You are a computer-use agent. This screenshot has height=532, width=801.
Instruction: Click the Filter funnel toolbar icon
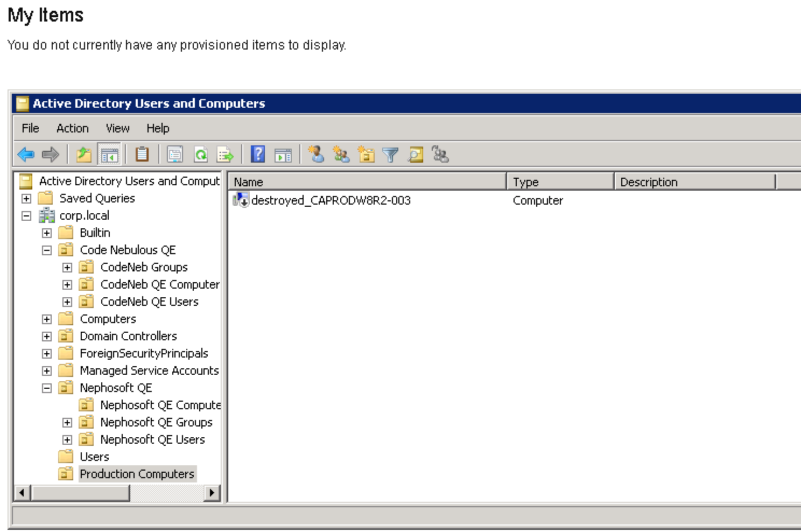tap(390, 155)
